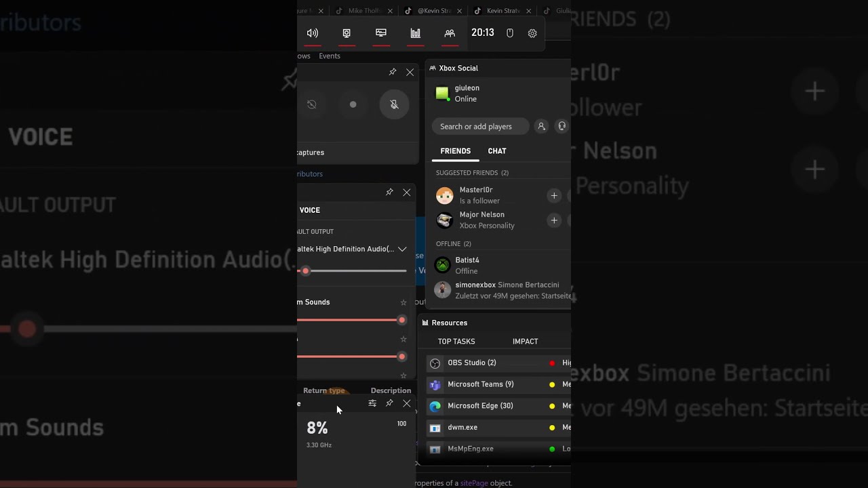The height and width of the screenshot is (488, 868).
Task: Select the MsMpEng.exe task row
Action: click(x=498, y=449)
